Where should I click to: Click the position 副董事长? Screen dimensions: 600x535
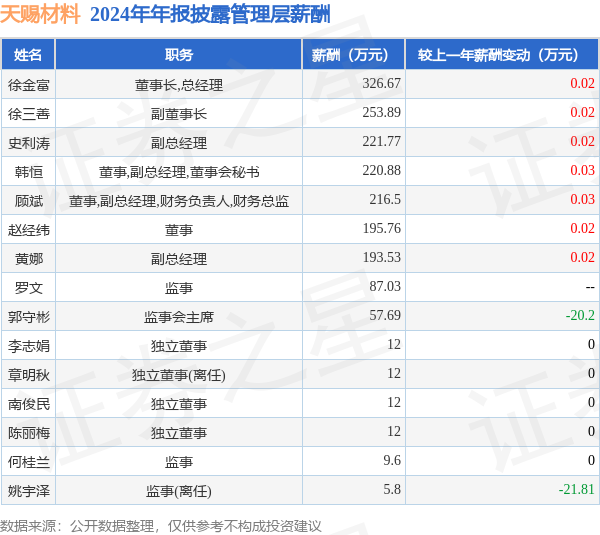coord(179,114)
